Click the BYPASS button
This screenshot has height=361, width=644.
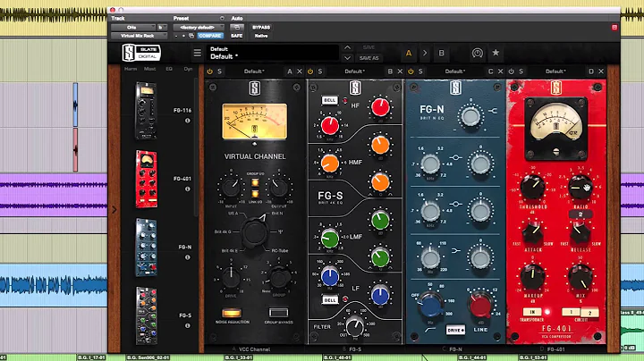point(261,28)
